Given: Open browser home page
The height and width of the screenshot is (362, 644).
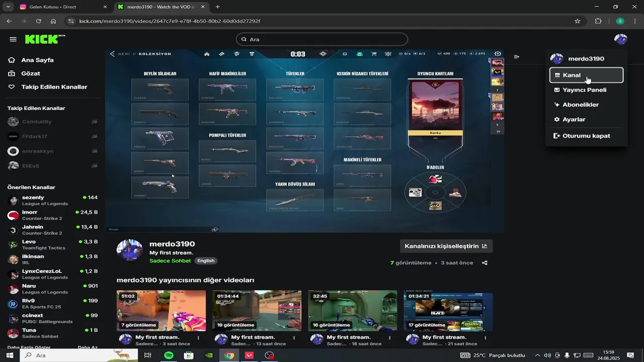Looking at the screenshot, I should pos(53,21).
